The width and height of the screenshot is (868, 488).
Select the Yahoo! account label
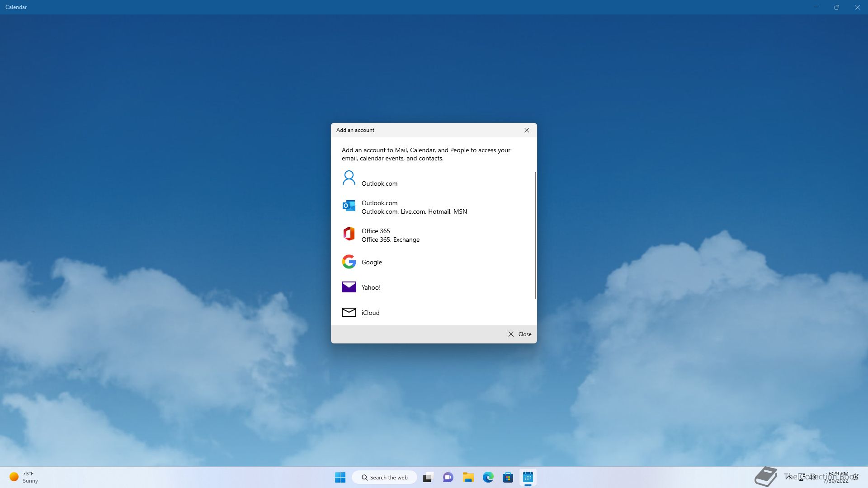click(371, 287)
